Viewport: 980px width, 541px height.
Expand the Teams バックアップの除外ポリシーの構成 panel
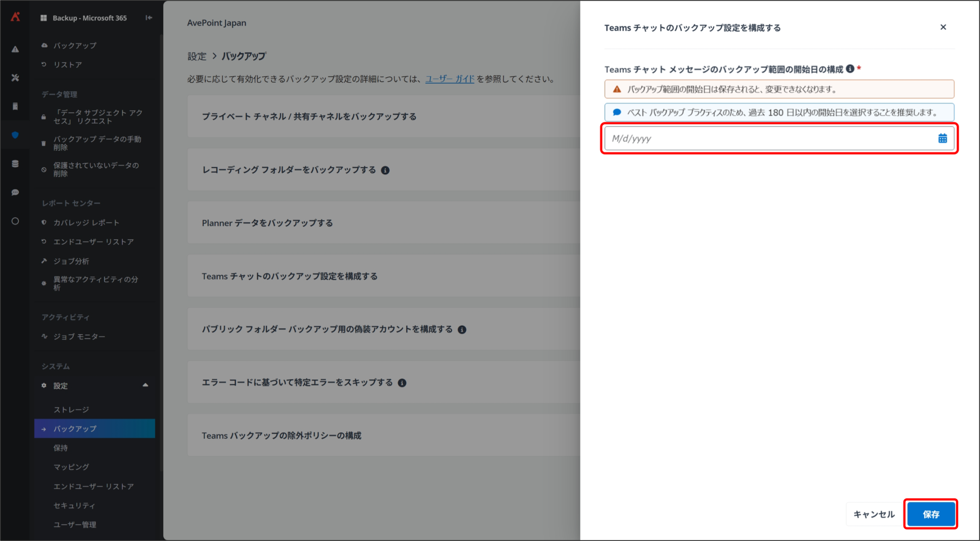tap(281, 435)
